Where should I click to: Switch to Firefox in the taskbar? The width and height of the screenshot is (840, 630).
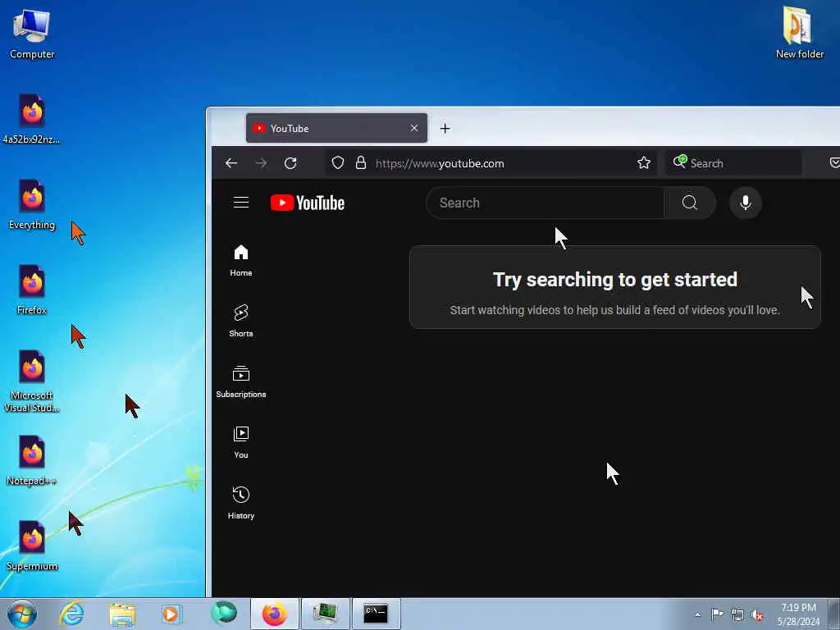tap(274, 614)
